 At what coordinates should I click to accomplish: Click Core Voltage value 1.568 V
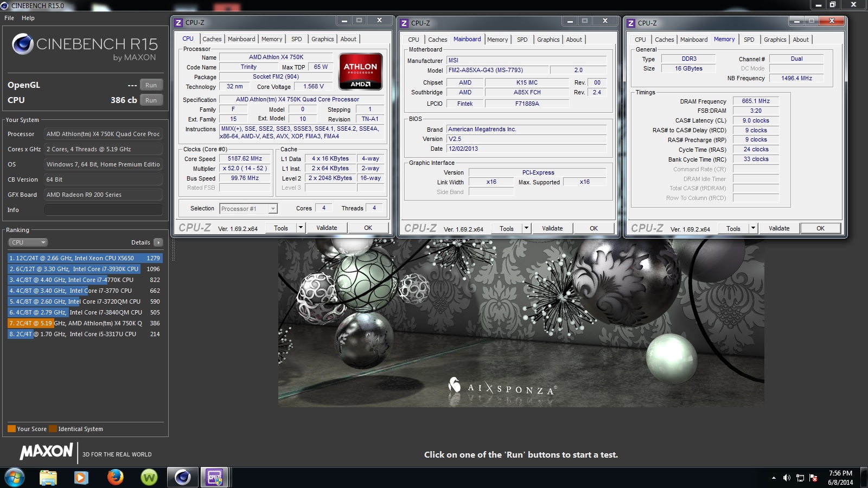pyautogui.click(x=314, y=86)
